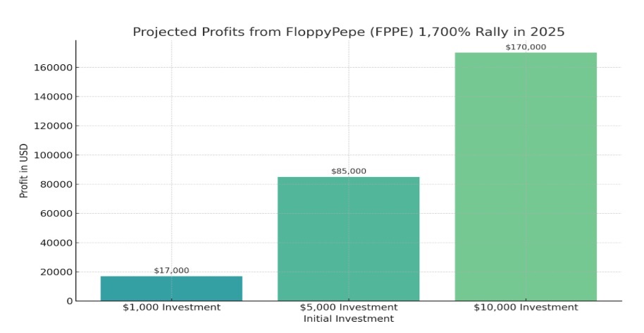Select the tall light green $10,000 Investment bar
Screen dimensions: 644x333
click(526, 176)
